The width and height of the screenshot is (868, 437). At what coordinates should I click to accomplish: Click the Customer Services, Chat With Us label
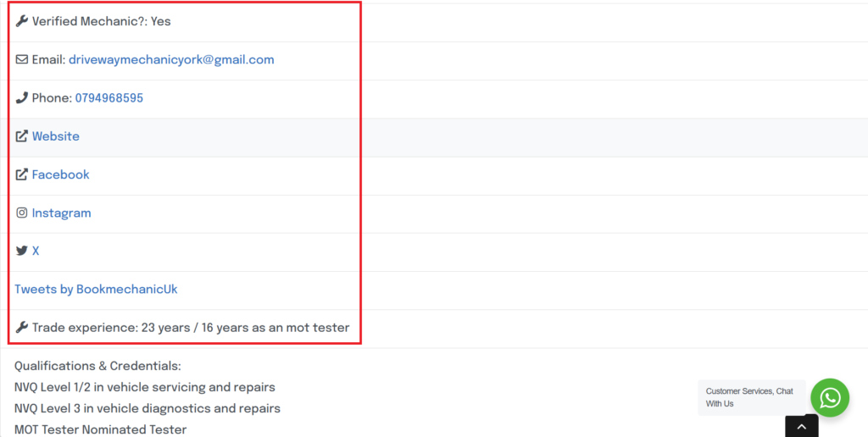point(749,397)
